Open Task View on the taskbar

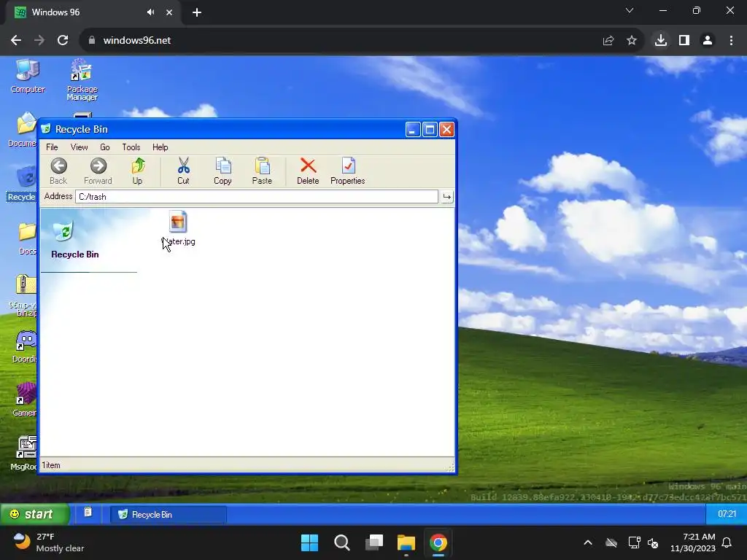374,542
